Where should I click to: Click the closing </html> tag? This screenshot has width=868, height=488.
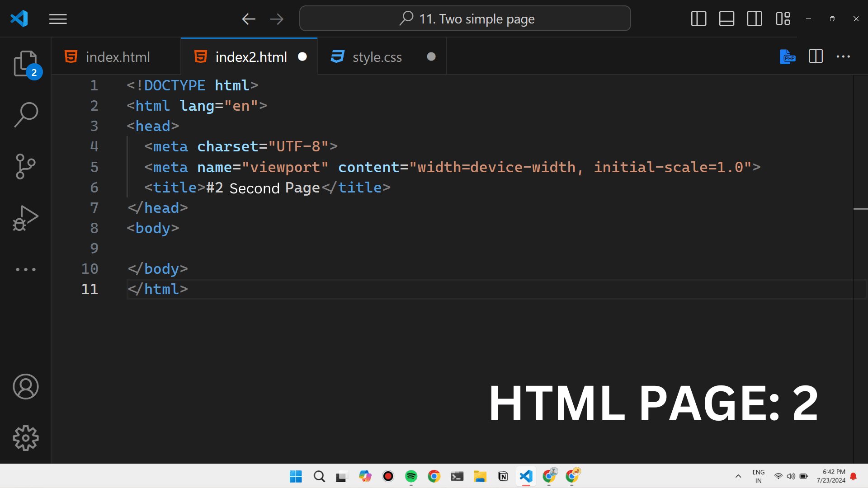point(157,289)
